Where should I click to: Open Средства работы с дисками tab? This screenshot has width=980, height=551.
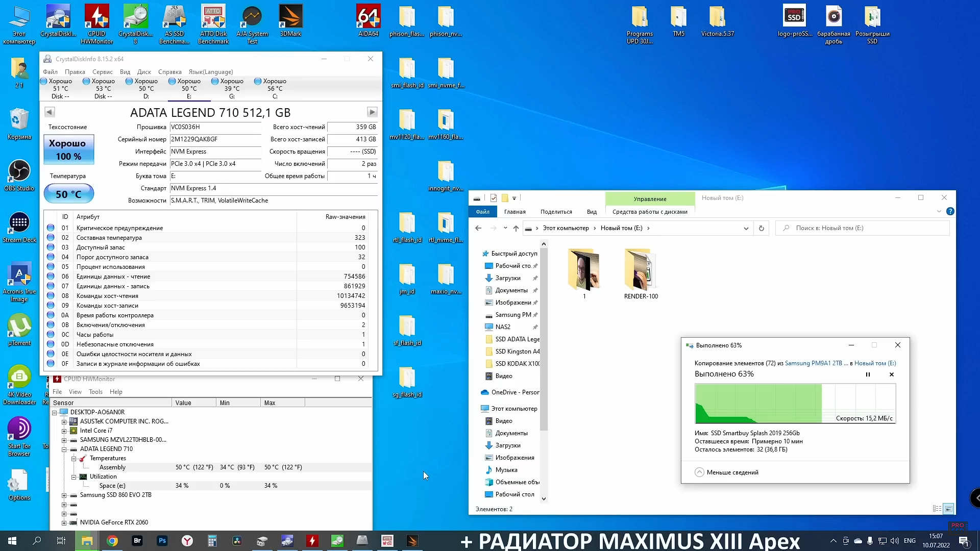pos(650,212)
